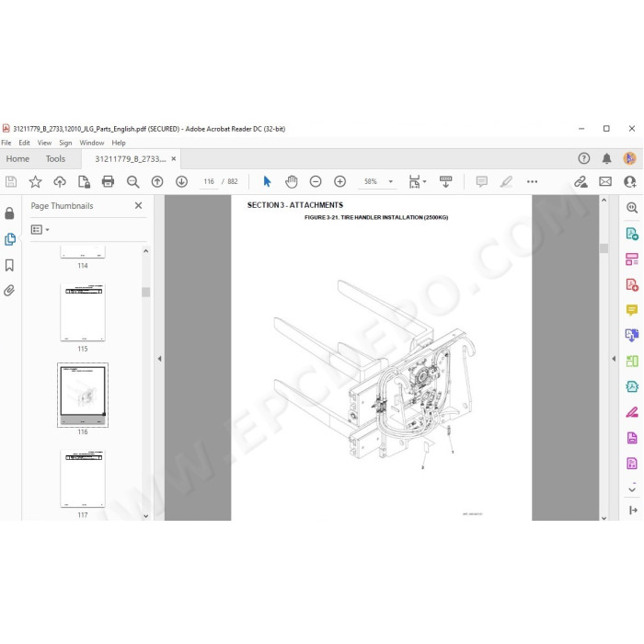644x644 pixels.
Task: Open the Comment tool in right pane
Action: (x=632, y=310)
